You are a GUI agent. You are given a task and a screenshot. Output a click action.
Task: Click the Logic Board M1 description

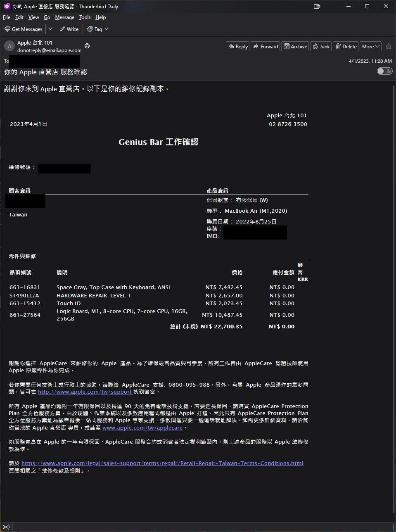pos(122,315)
